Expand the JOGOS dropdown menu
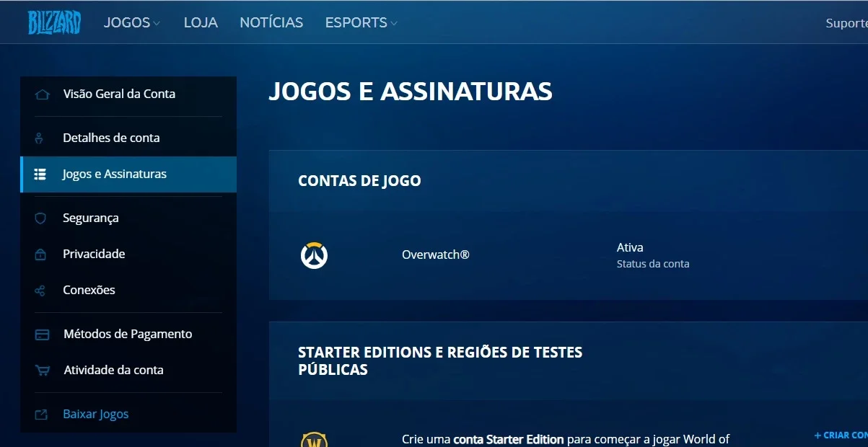868x447 pixels. (131, 22)
